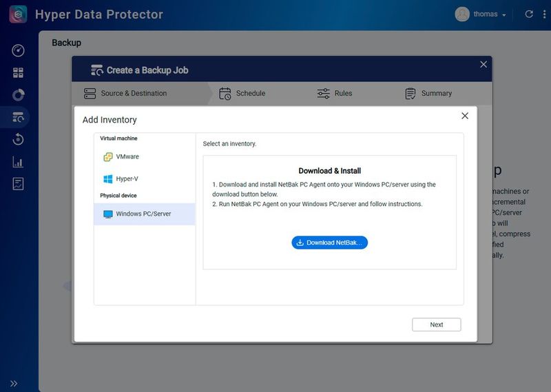Select the Schedule step
The width and height of the screenshot is (551, 392).
coord(242,94)
